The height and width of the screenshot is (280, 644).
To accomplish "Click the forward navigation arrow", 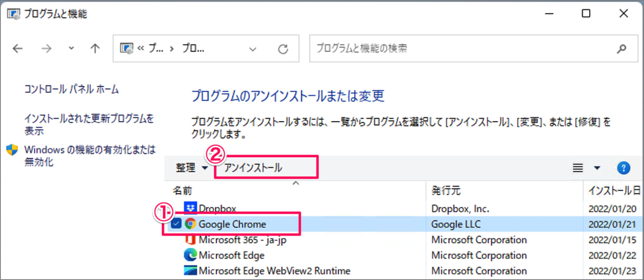I will (46, 49).
